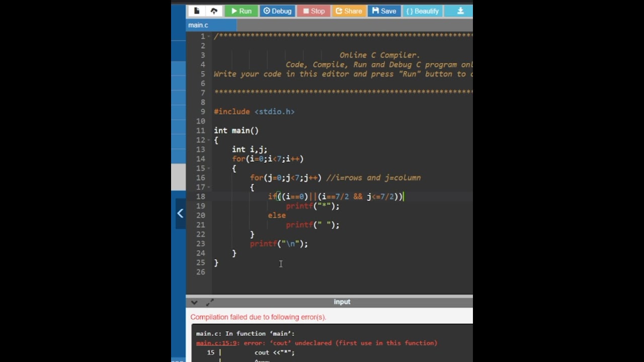Screen dimensions: 644x362
Task: Click line number 26 in the gutter
Action: point(200,272)
